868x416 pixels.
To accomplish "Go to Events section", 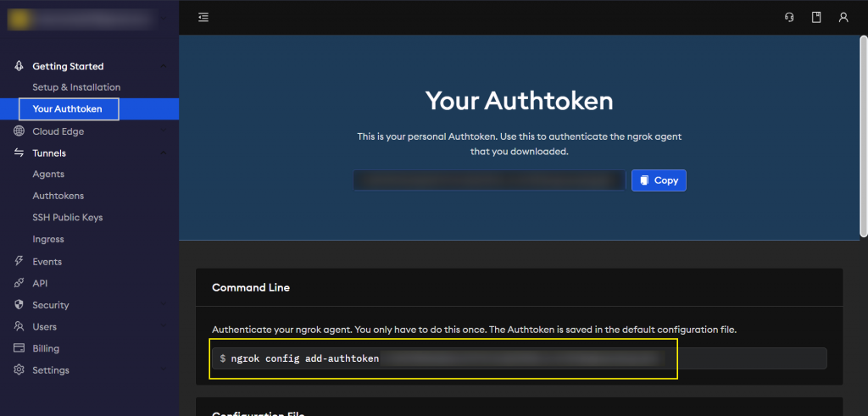I will [47, 262].
